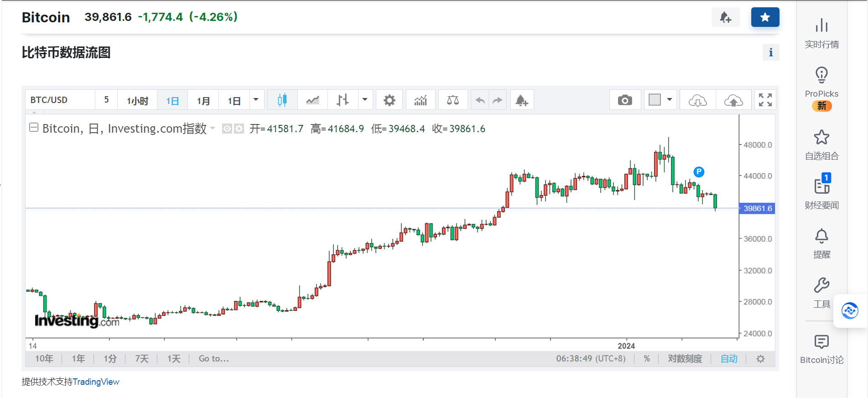Image resolution: width=868 pixels, height=398 pixels.
Task: Select the candlestick chart style icon
Action: pos(282,100)
